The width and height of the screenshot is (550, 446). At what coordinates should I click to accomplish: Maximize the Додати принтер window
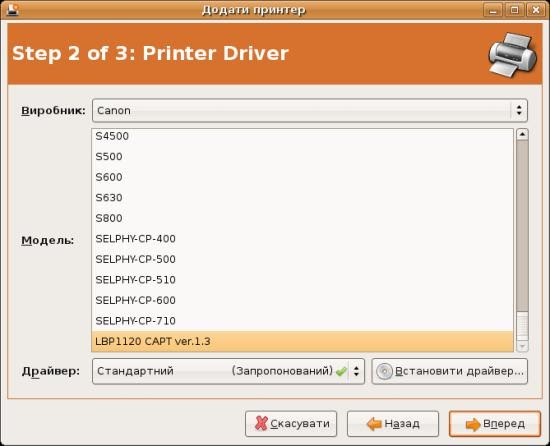tap(515, 10)
